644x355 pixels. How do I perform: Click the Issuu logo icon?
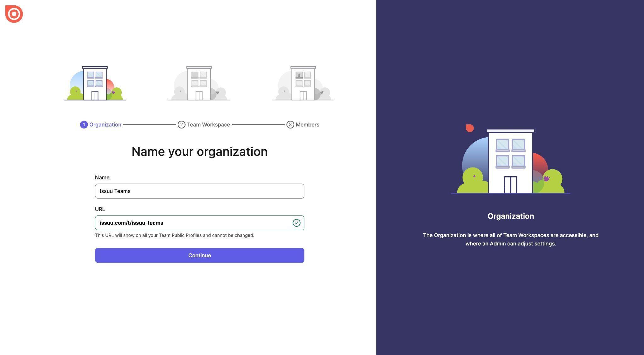coord(14,14)
